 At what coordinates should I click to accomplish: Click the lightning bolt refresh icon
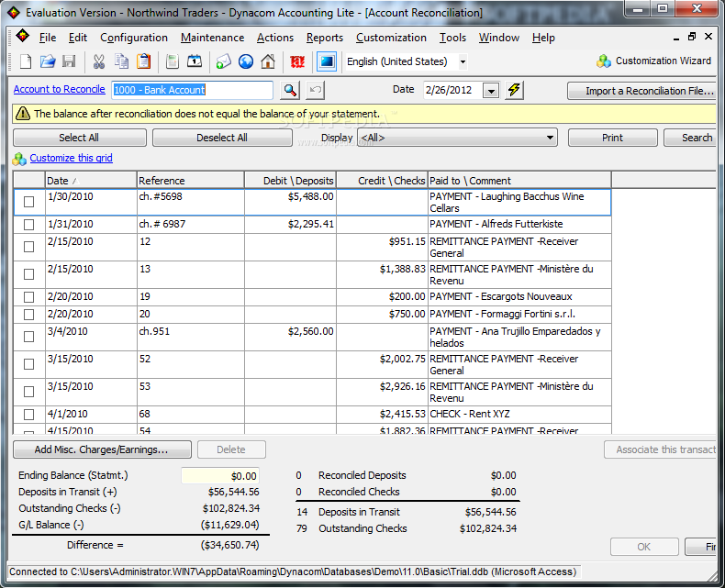514,90
